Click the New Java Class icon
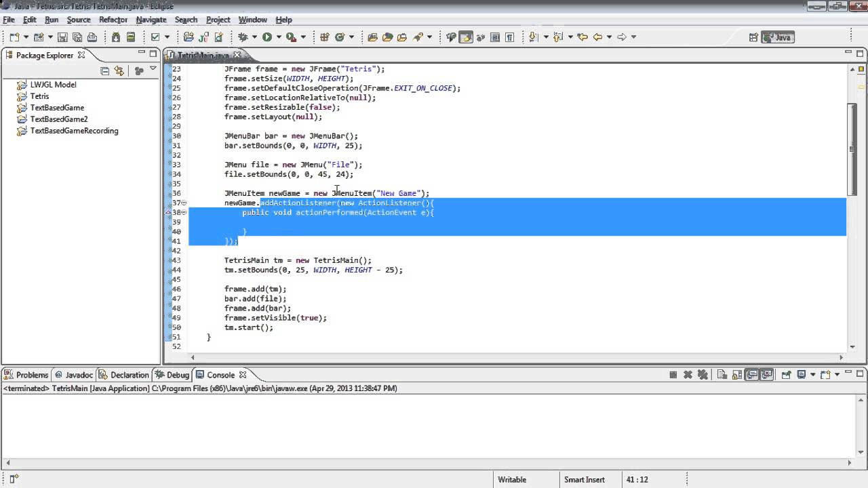 click(x=340, y=37)
